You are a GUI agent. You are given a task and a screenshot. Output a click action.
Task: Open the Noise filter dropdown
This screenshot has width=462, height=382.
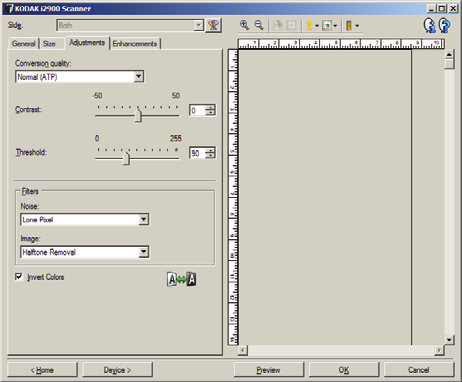coord(143,219)
